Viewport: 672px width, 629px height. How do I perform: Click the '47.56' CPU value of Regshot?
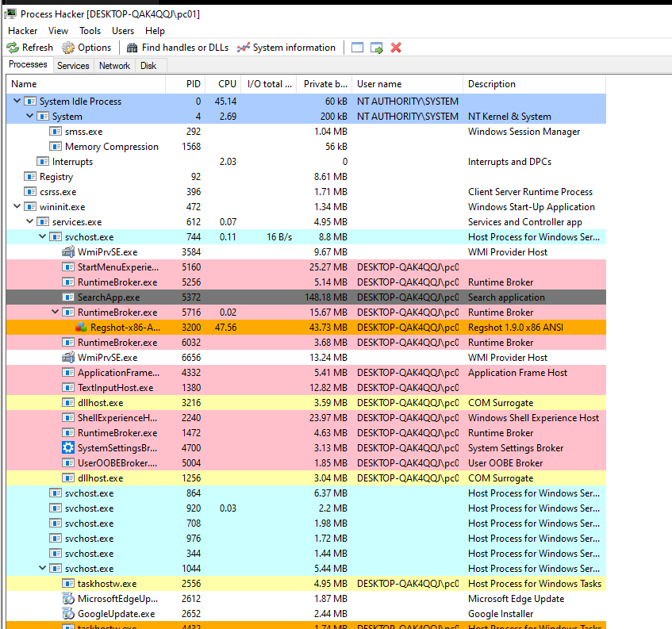[226, 328]
